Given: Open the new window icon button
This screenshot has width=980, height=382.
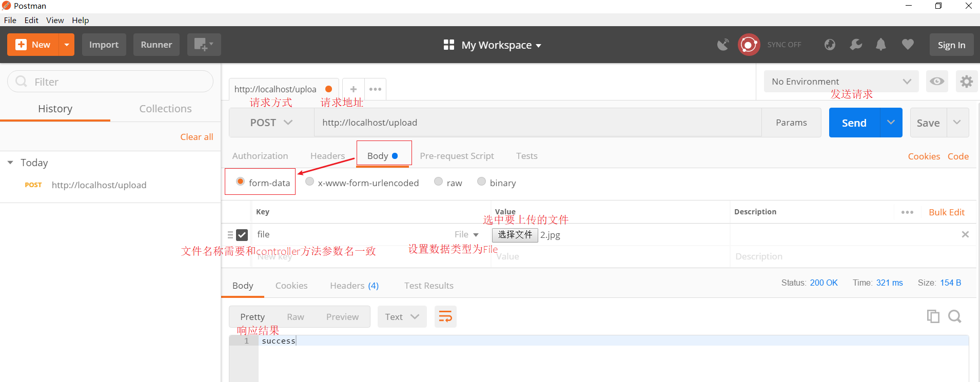Looking at the screenshot, I should click(204, 45).
